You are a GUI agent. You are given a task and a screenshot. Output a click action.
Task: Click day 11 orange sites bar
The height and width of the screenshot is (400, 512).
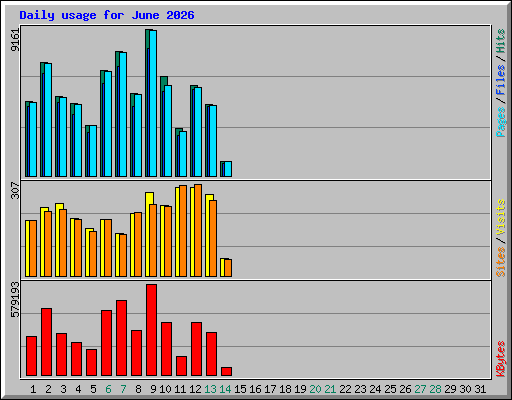(183, 231)
